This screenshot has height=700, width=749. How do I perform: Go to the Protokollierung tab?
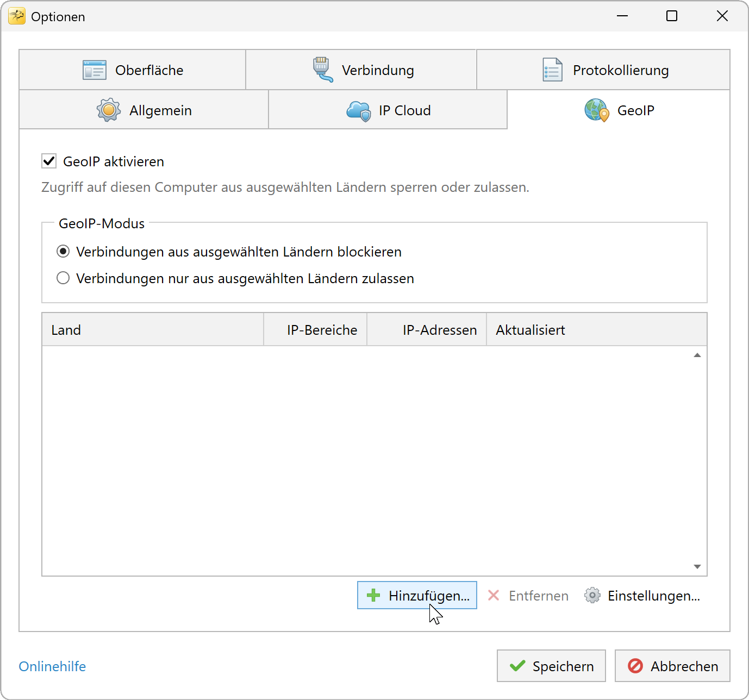coord(603,70)
